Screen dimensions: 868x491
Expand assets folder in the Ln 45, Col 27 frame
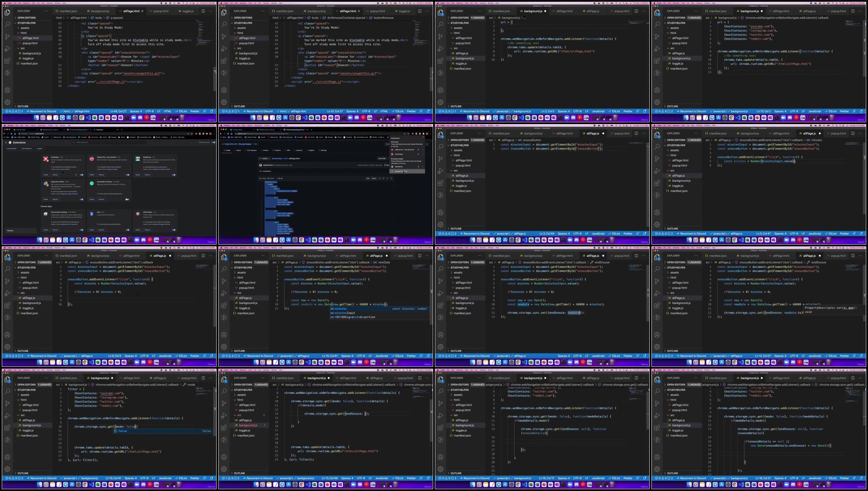point(25,28)
